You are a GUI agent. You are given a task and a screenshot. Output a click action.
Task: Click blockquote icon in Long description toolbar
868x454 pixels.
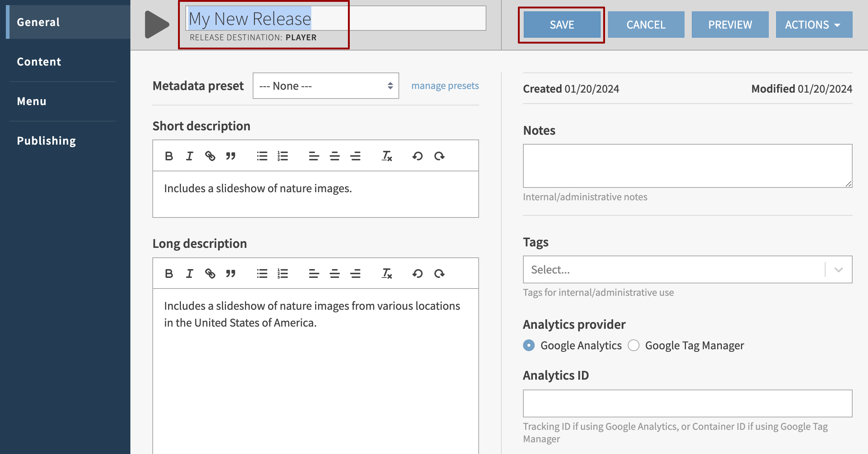point(230,274)
